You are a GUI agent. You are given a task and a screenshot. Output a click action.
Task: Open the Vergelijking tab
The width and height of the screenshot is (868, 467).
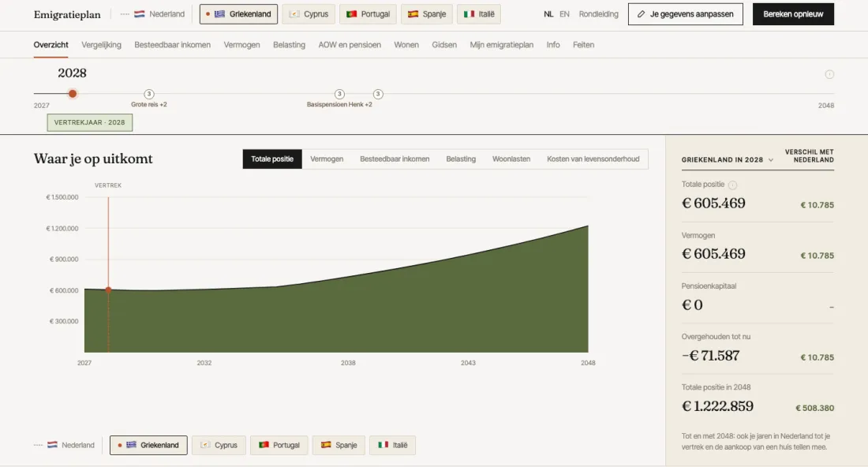coord(101,45)
